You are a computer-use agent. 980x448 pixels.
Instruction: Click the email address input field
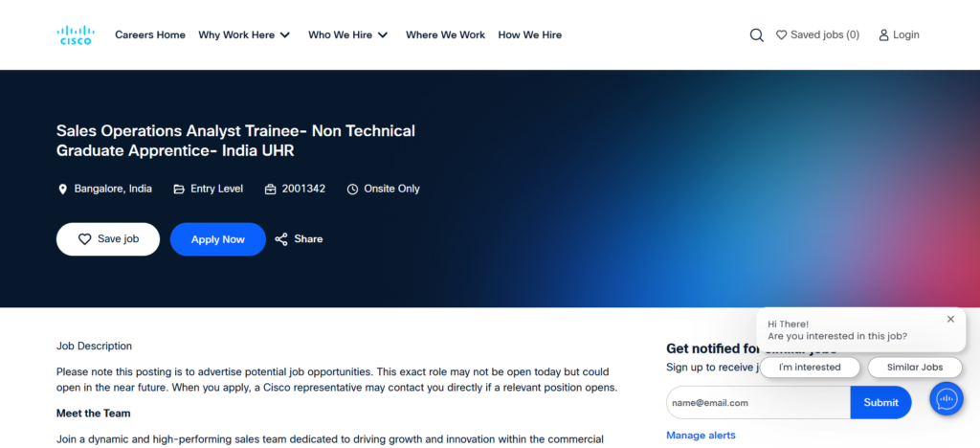[757, 403]
